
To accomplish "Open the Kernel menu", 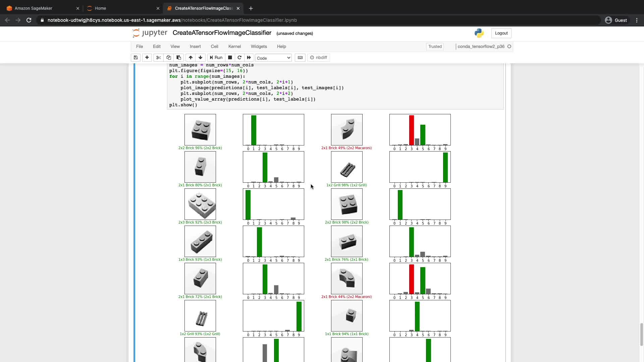I will tap(234, 47).
